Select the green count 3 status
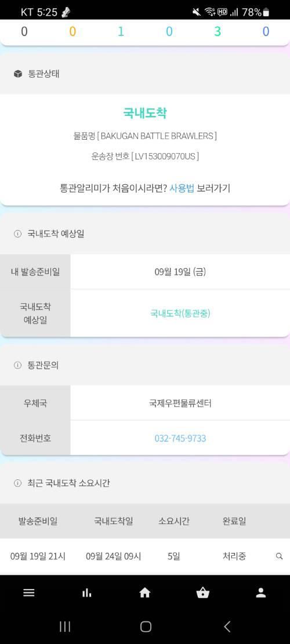 217,32
